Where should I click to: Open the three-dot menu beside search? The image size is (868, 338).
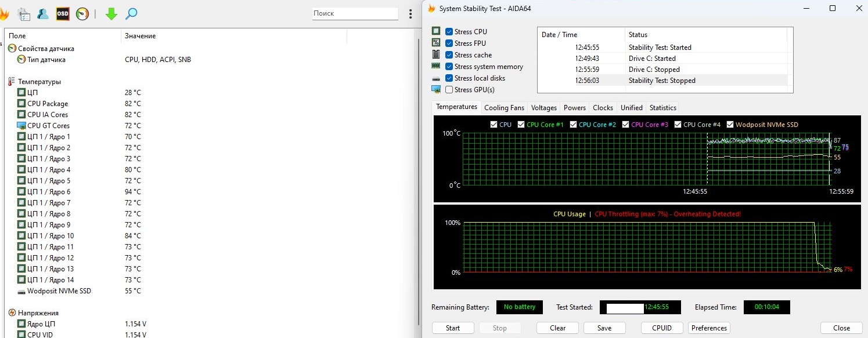pyautogui.click(x=411, y=13)
